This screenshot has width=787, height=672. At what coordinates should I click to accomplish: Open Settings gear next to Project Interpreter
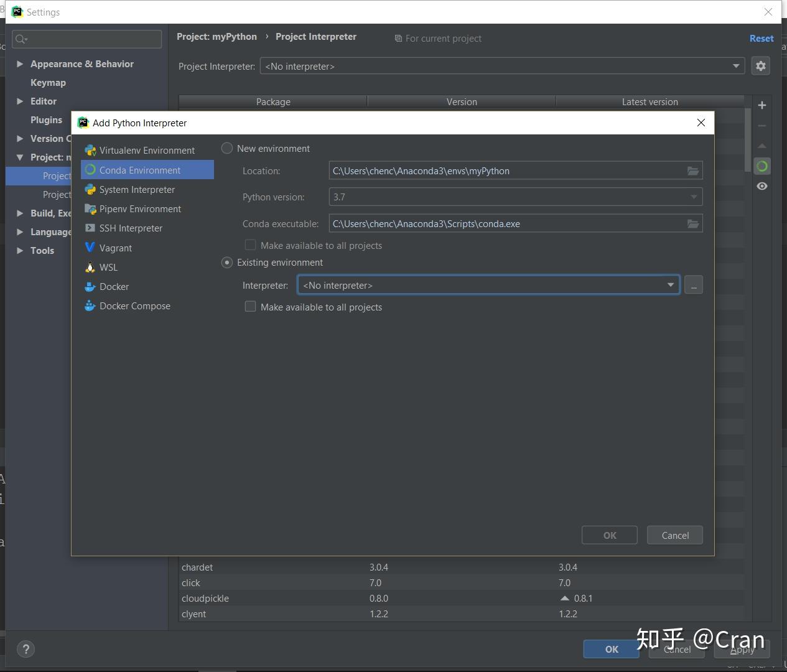click(x=760, y=66)
